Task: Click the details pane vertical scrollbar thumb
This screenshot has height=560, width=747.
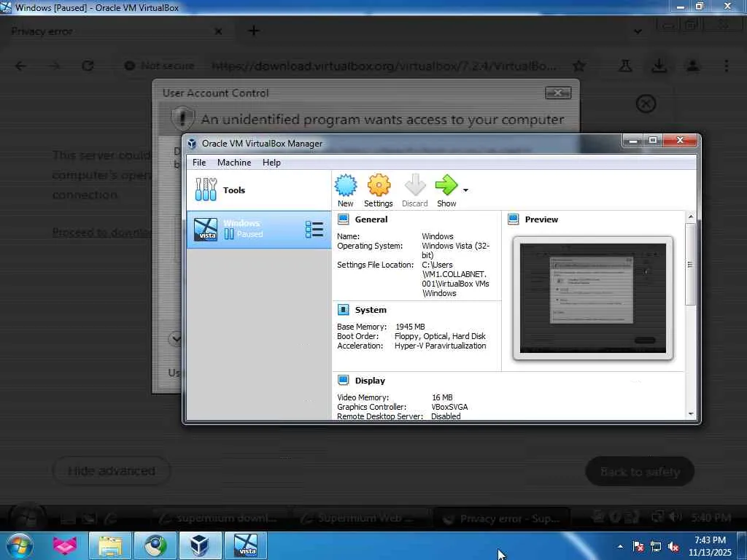Action: (x=691, y=264)
